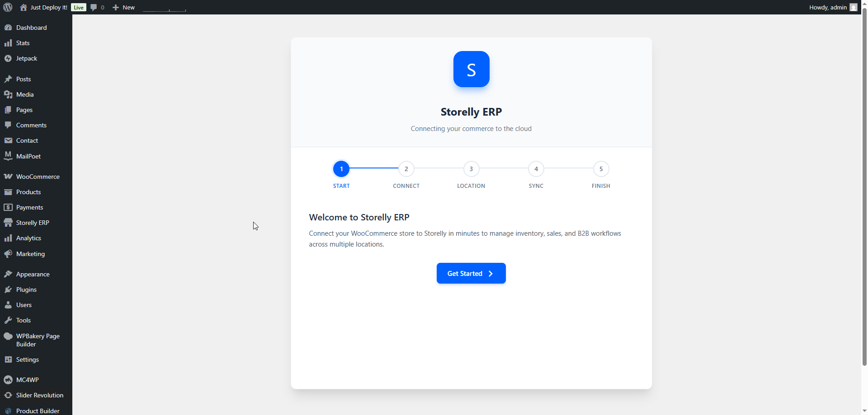Click the FINISH step label
Screen dimensions: 868x415
601,186
